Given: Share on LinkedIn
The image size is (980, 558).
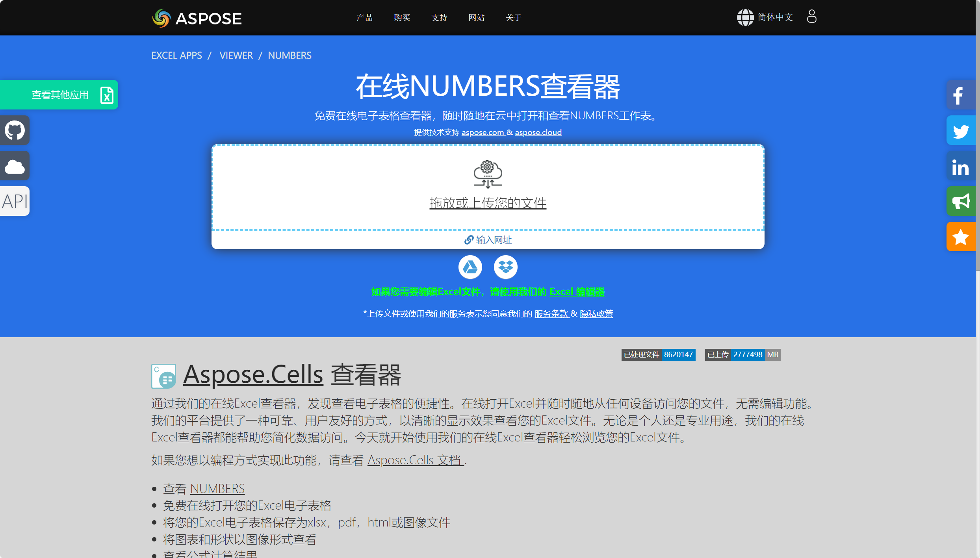Looking at the screenshot, I should pyautogui.click(x=961, y=166).
